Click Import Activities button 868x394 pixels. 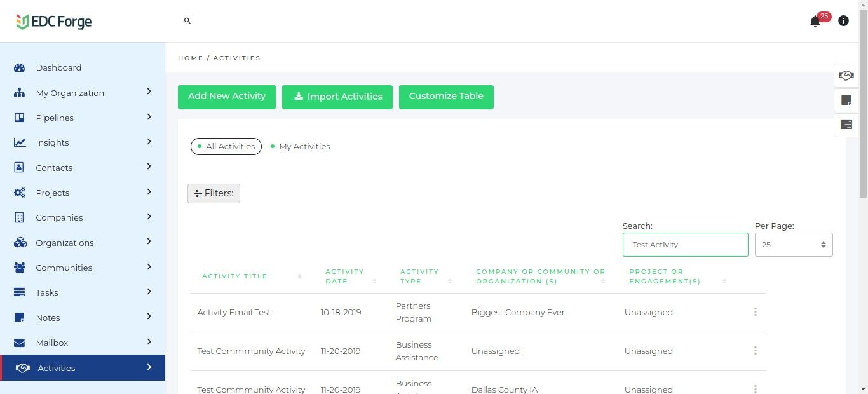tap(337, 97)
